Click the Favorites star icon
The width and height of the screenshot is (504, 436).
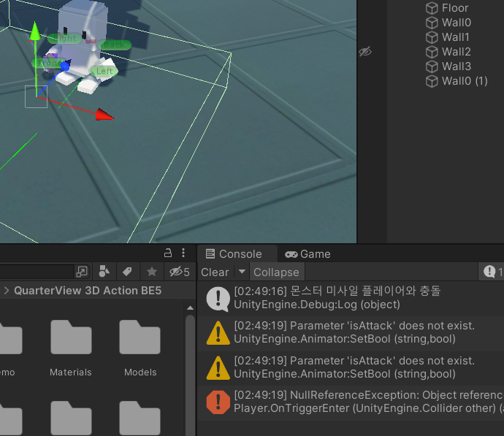[x=151, y=272]
